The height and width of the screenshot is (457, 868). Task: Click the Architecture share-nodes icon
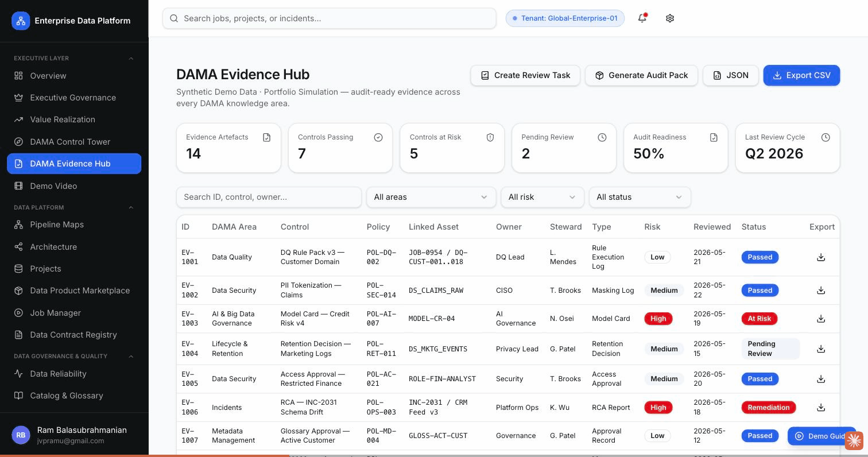click(x=18, y=247)
